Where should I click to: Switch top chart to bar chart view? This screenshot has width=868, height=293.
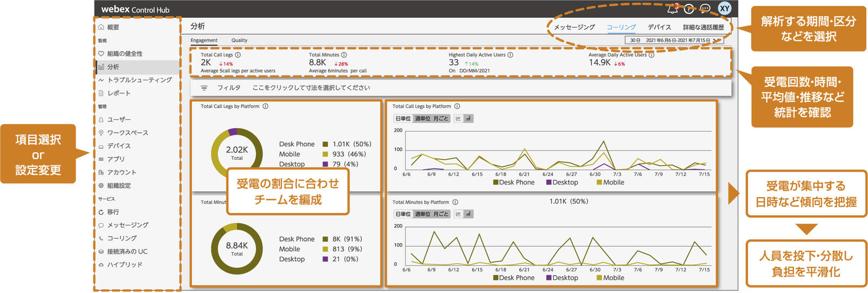tap(468, 119)
